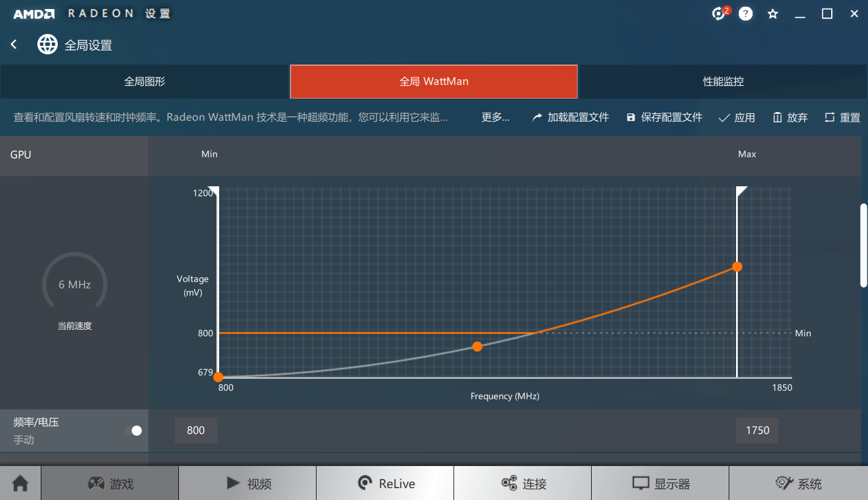Click the load profile arrow icon
868x500 pixels.
537,117
